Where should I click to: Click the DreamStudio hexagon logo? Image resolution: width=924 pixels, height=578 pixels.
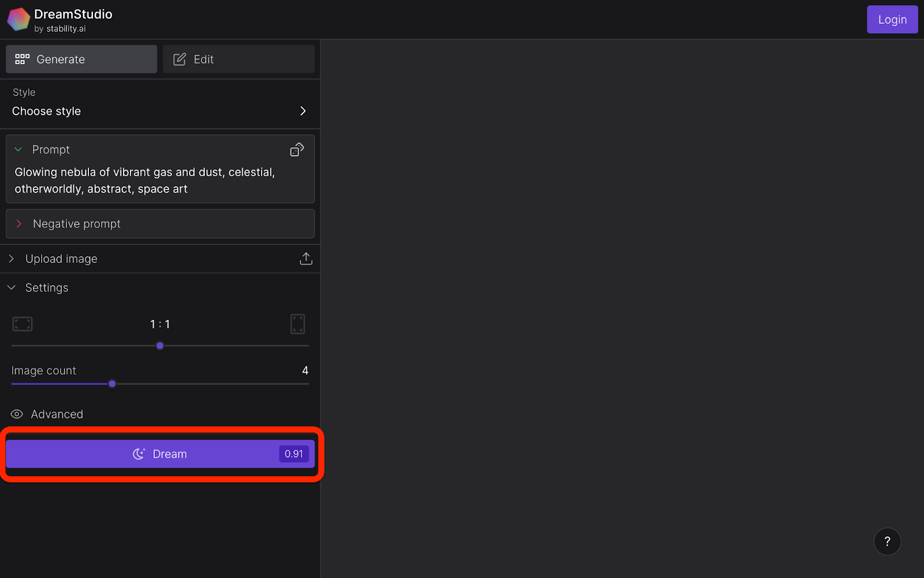pyautogui.click(x=18, y=19)
